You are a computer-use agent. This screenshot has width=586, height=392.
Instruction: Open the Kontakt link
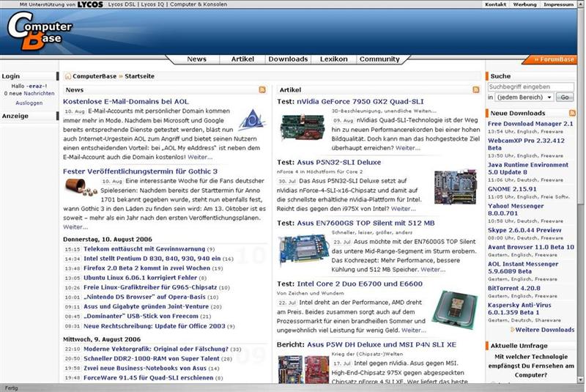coord(496,4)
